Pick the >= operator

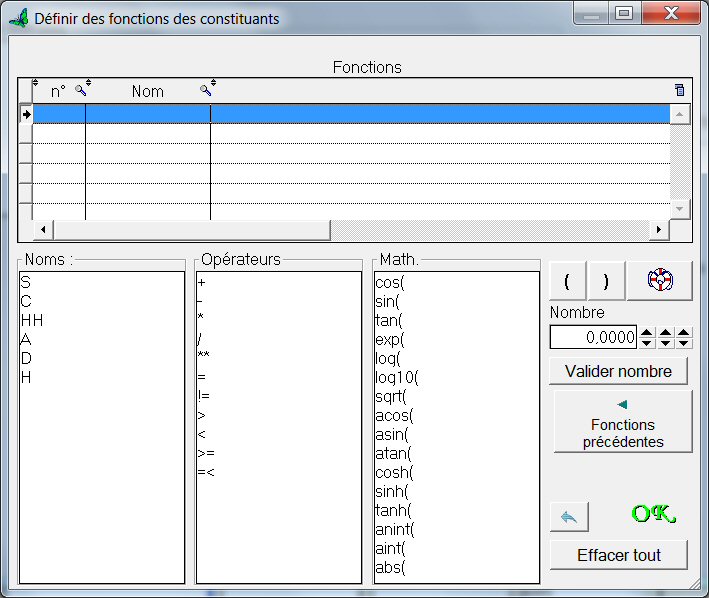pyautogui.click(x=206, y=453)
